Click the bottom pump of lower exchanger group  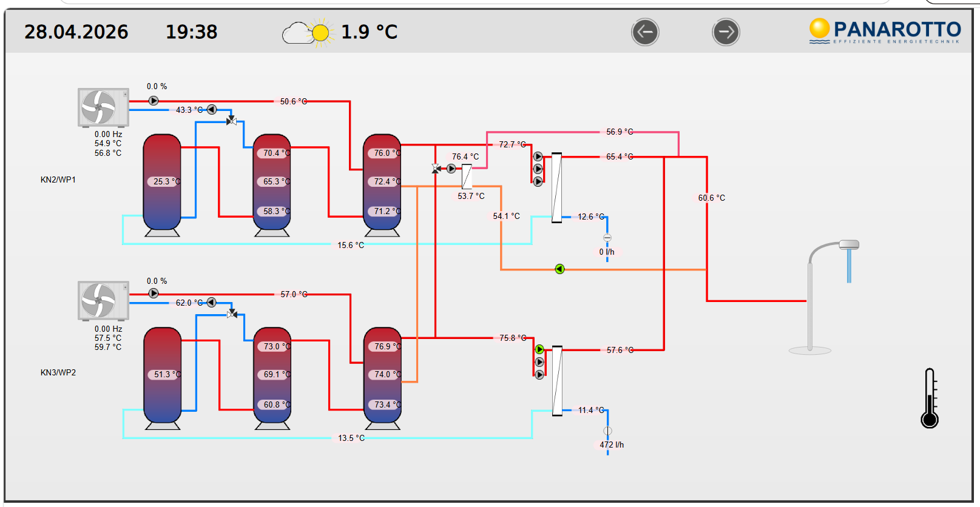(539, 375)
